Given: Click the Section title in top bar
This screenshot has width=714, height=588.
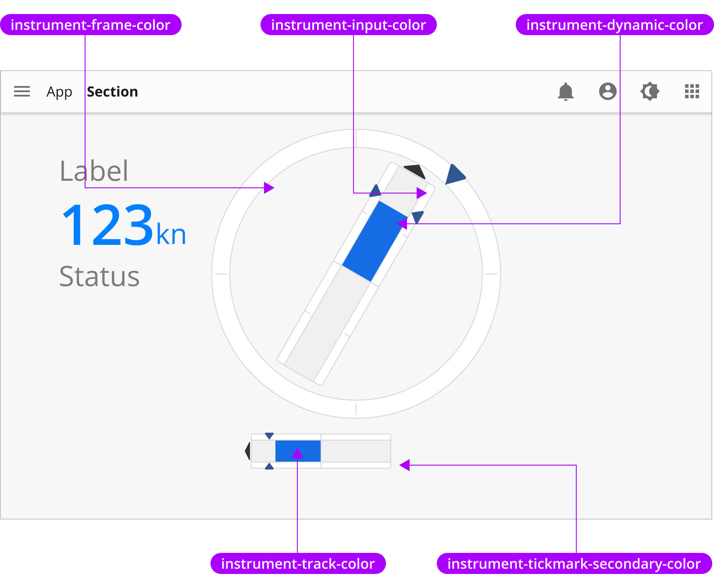Looking at the screenshot, I should pyautogui.click(x=112, y=92).
